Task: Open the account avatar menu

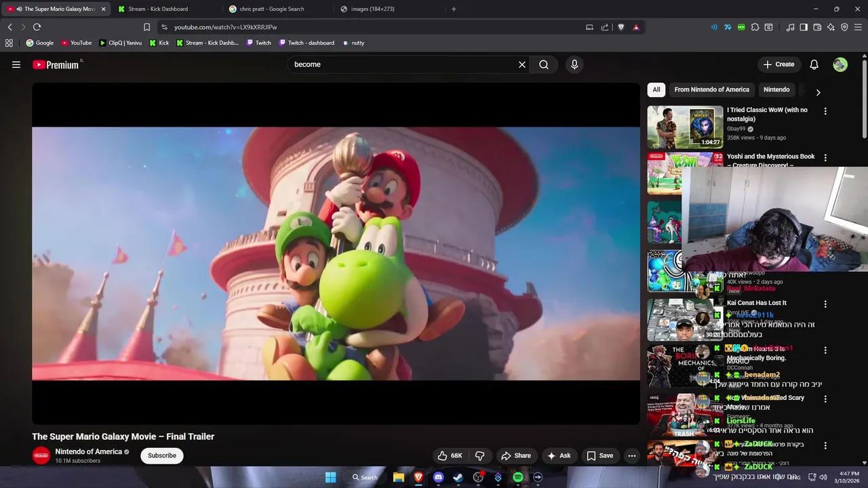Action: 840,64
